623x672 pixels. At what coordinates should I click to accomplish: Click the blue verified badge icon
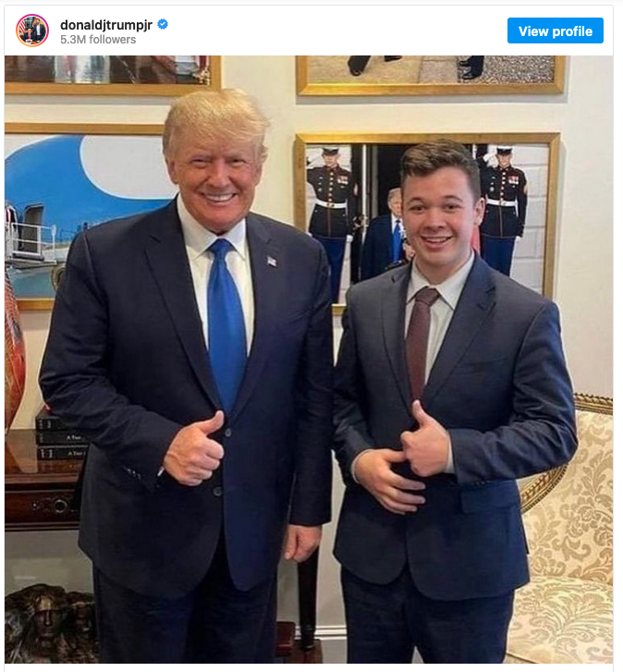[x=163, y=24]
